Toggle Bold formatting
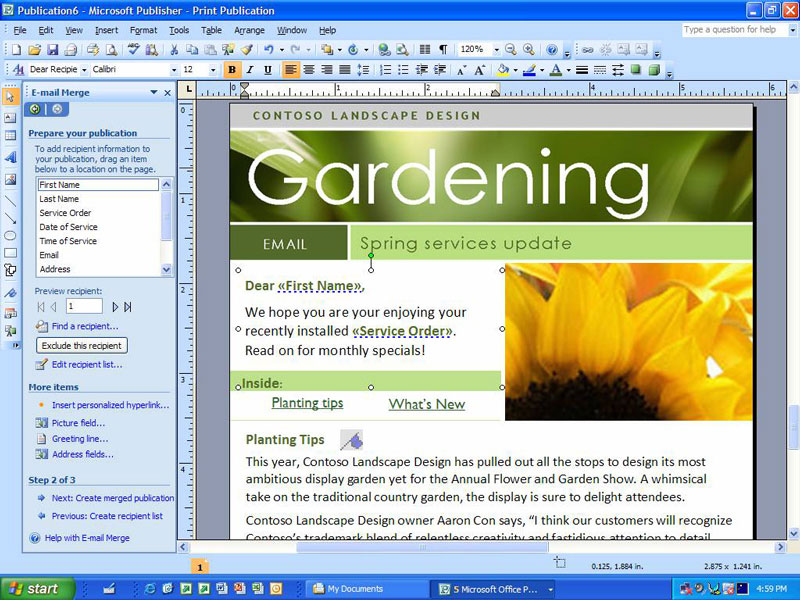The width and height of the screenshot is (800, 600). point(232,70)
